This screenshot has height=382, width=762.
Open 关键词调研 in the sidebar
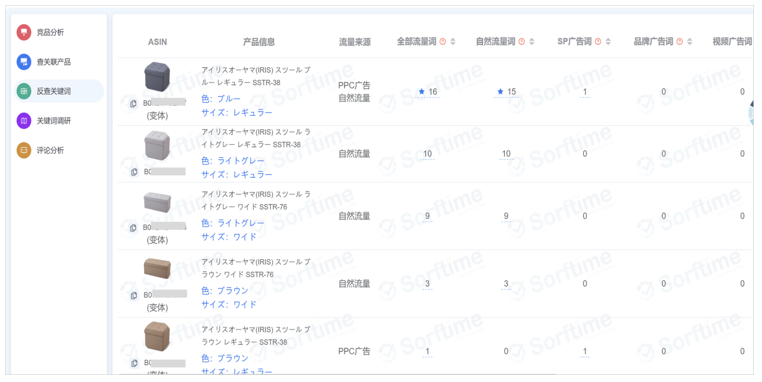53,121
